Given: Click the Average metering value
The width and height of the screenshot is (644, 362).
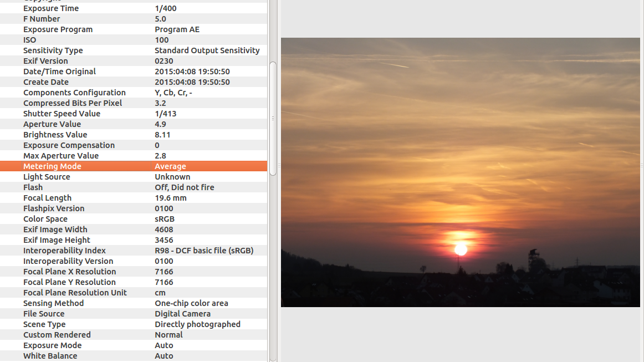Looking at the screenshot, I should (x=171, y=166).
